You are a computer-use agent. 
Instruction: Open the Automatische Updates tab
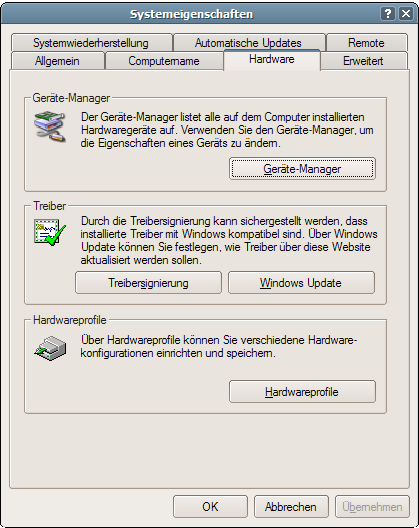click(249, 43)
